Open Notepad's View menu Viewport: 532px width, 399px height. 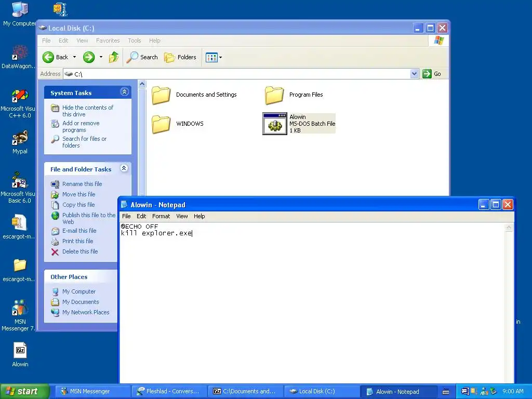[x=182, y=216]
